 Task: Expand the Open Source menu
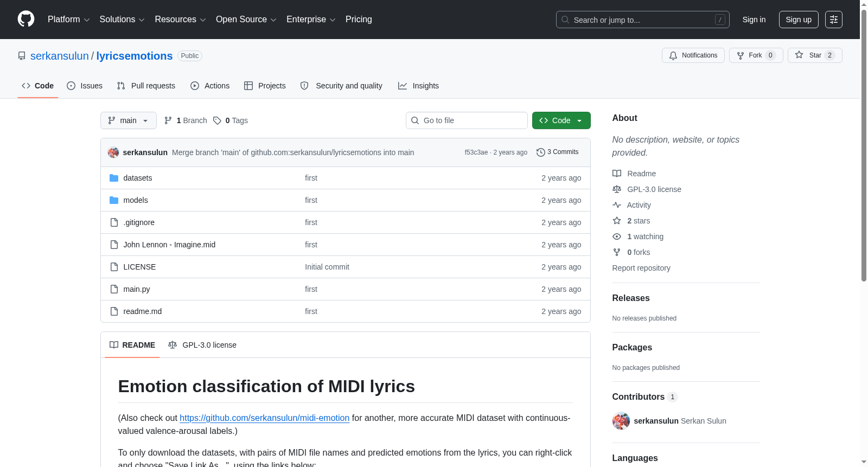click(246, 20)
